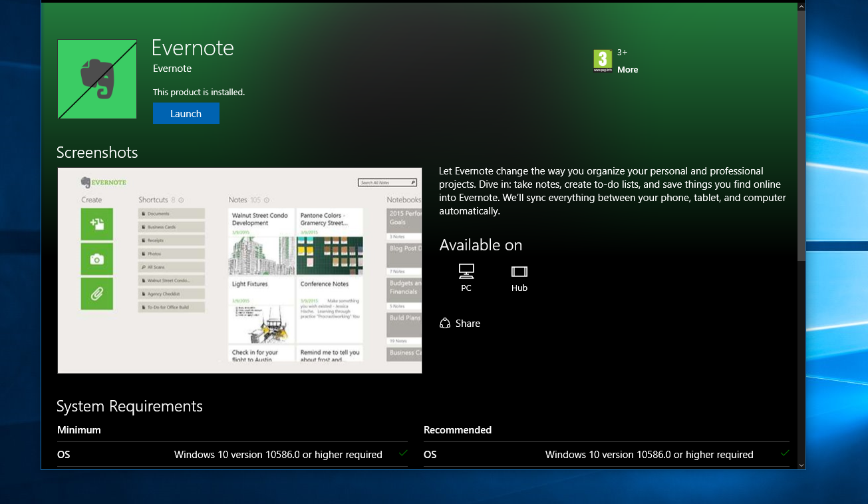Select the PC availability icon
The width and height of the screenshot is (868, 504).
[466, 271]
